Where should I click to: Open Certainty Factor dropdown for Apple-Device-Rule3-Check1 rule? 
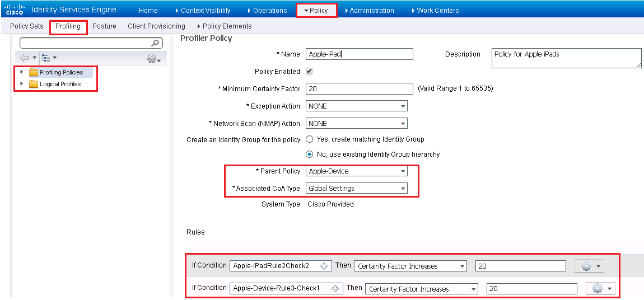point(421,289)
